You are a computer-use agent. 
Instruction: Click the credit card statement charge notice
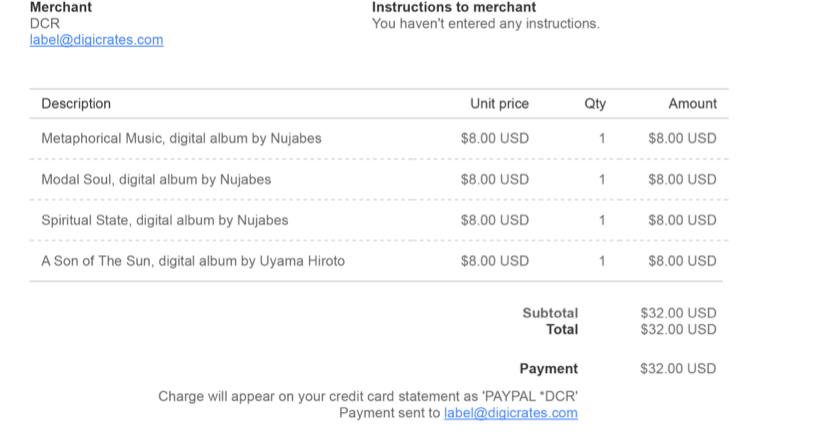click(x=368, y=397)
